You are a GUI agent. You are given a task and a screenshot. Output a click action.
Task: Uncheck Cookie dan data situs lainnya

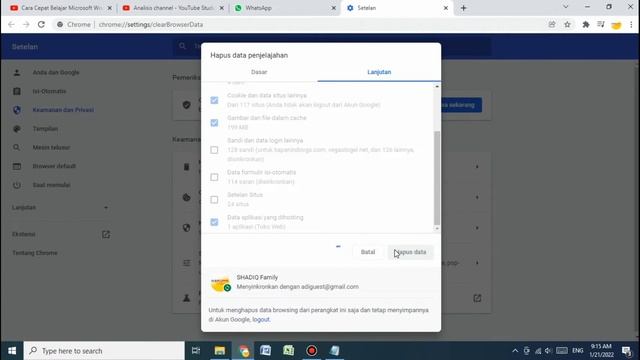tap(214, 100)
